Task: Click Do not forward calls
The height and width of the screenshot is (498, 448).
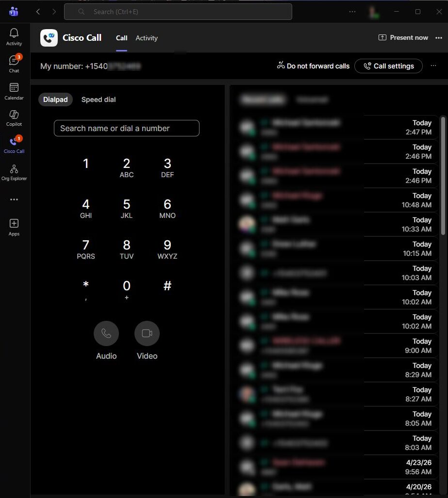Action: coord(313,66)
